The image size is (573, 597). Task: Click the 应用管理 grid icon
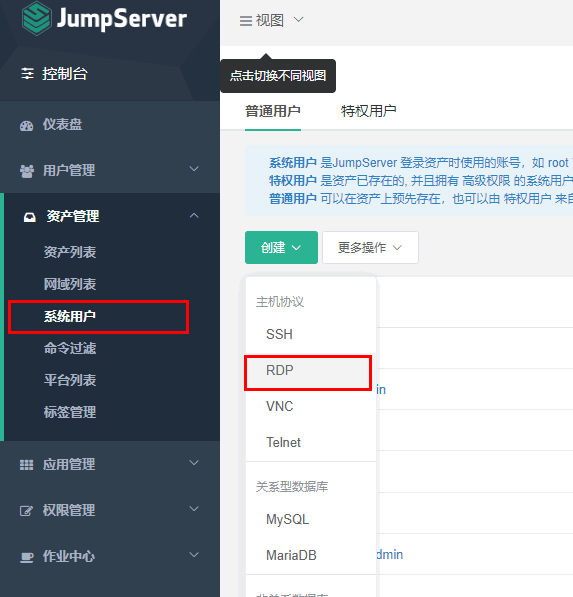(26, 465)
